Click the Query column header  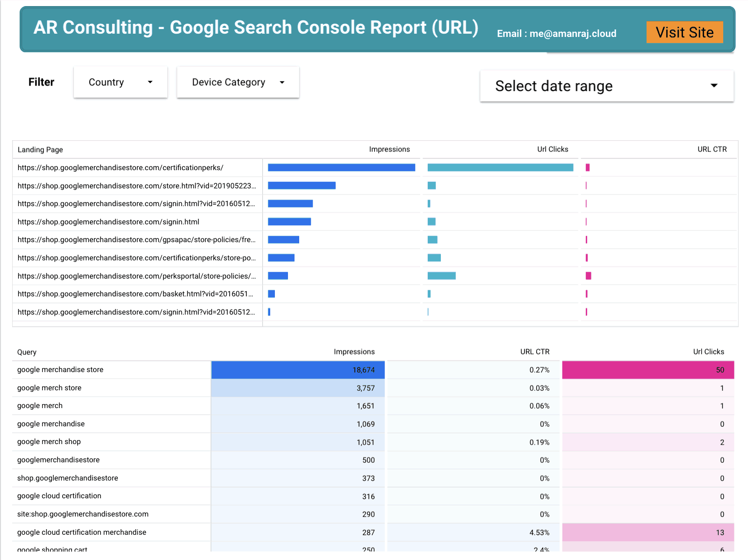click(27, 352)
